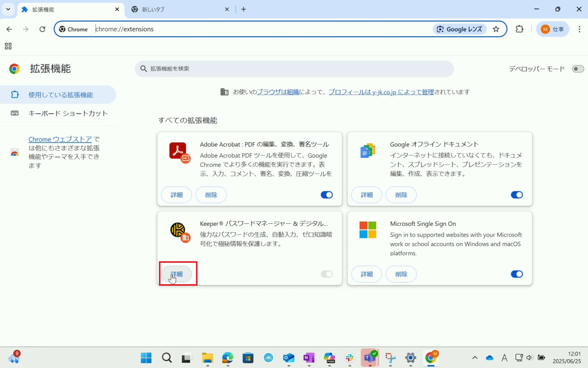Click the Google レンズ button in the address bar
This screenshot has width=588, height=368.
[459, 29]
